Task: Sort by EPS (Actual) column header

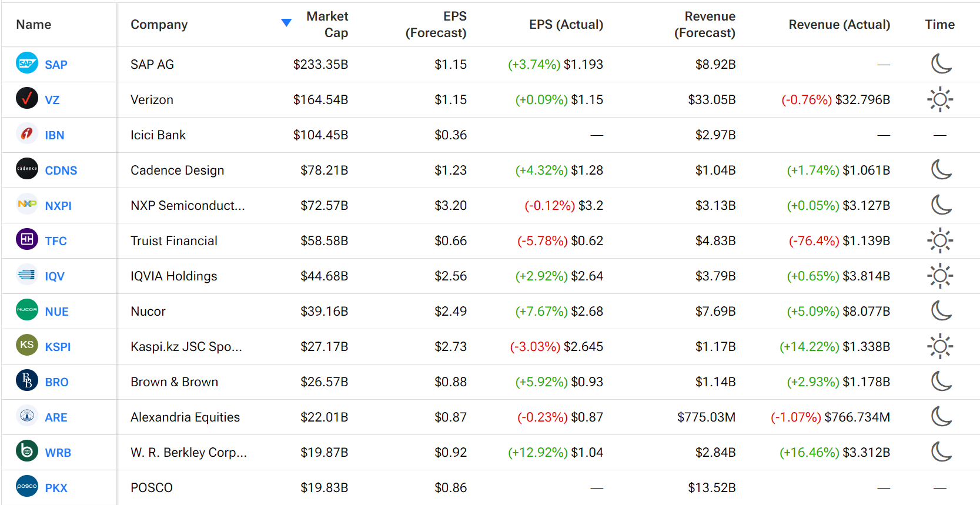Action: click(566, 25)
